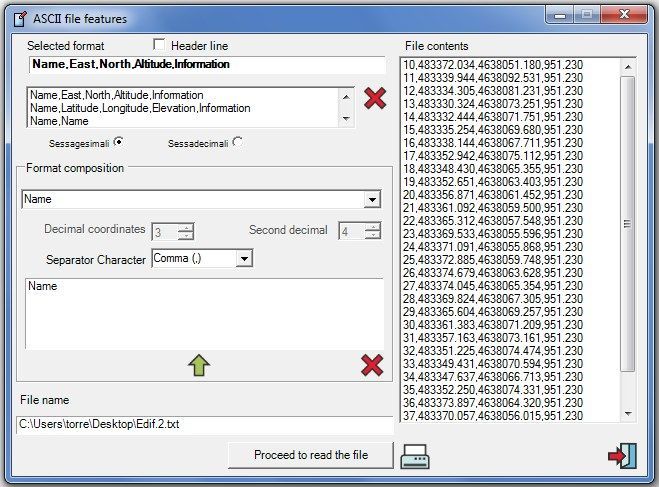Viewport: 659px width, 487px height.
Task: Click line 34,483347.637,4638066.713,951.230
Action: pyautogui.click(x=493, y=377)
